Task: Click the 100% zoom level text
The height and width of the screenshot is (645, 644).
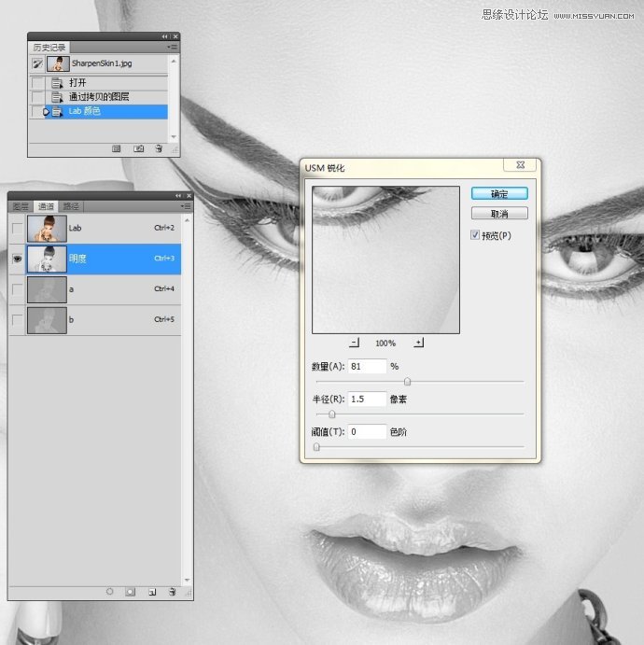Action: (385, 344)
